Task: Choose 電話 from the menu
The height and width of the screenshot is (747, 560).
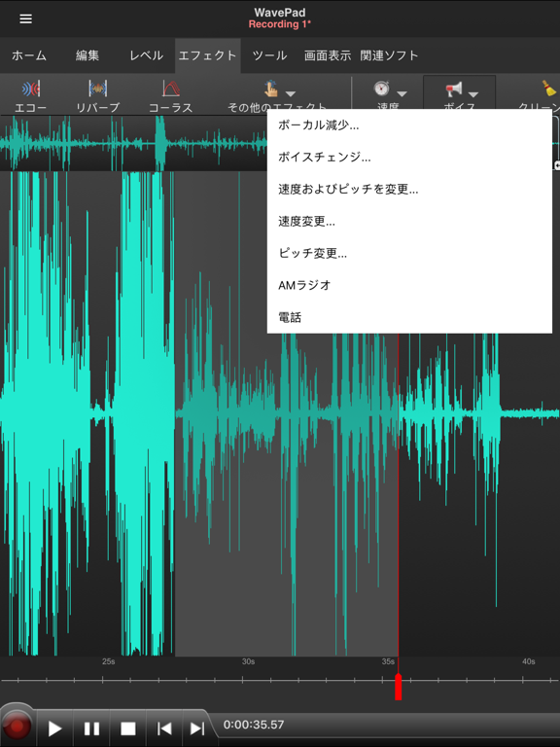Action: 409,317
